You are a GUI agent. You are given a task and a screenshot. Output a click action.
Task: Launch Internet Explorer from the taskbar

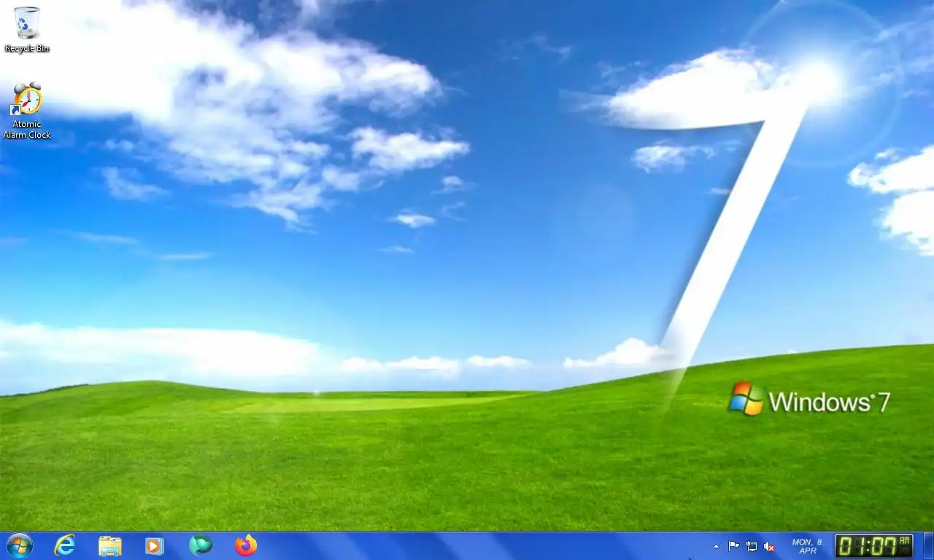(65, 545)
